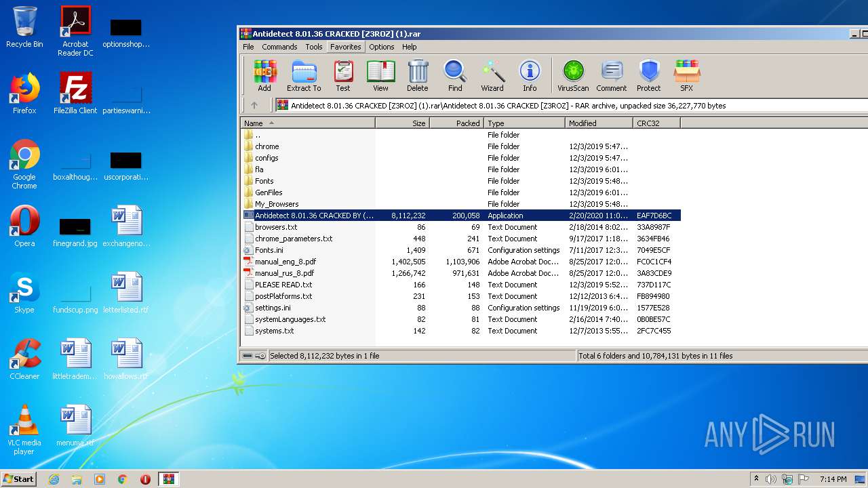The width and height of the screenshot is (868, 488).
Task: Click Chrome icon in taskbar
Action: [123, 479]
